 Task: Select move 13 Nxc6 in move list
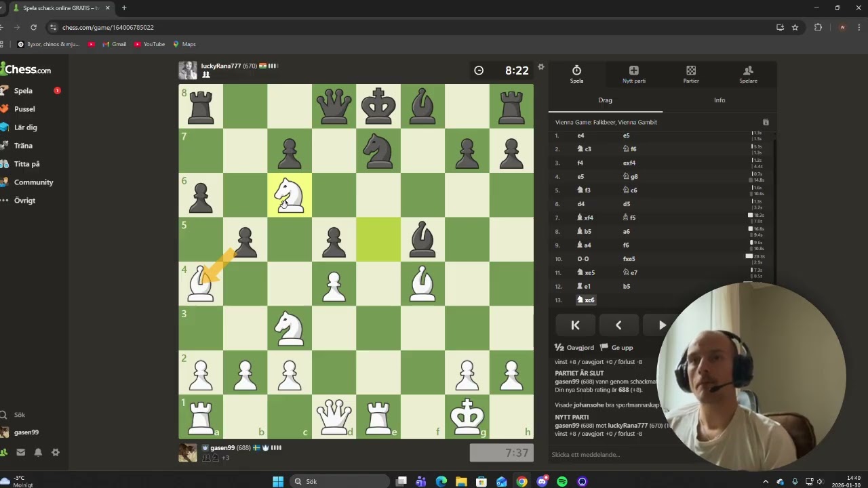(586, 300)
